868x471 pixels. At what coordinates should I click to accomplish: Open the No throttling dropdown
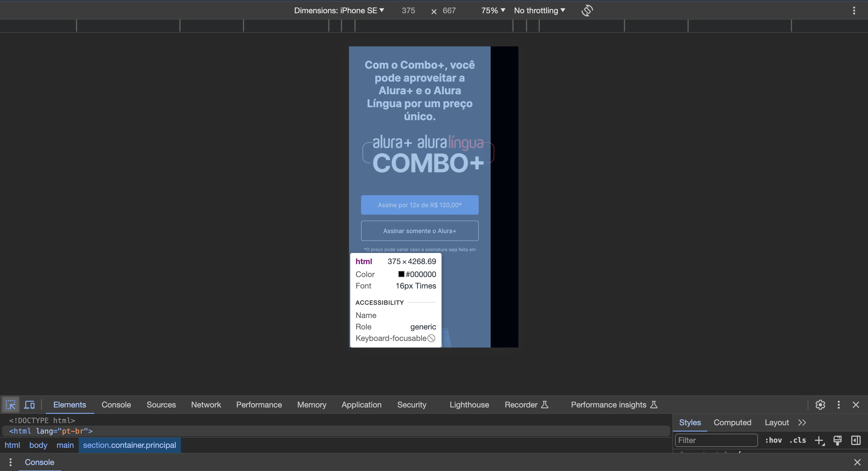[539, 11]
